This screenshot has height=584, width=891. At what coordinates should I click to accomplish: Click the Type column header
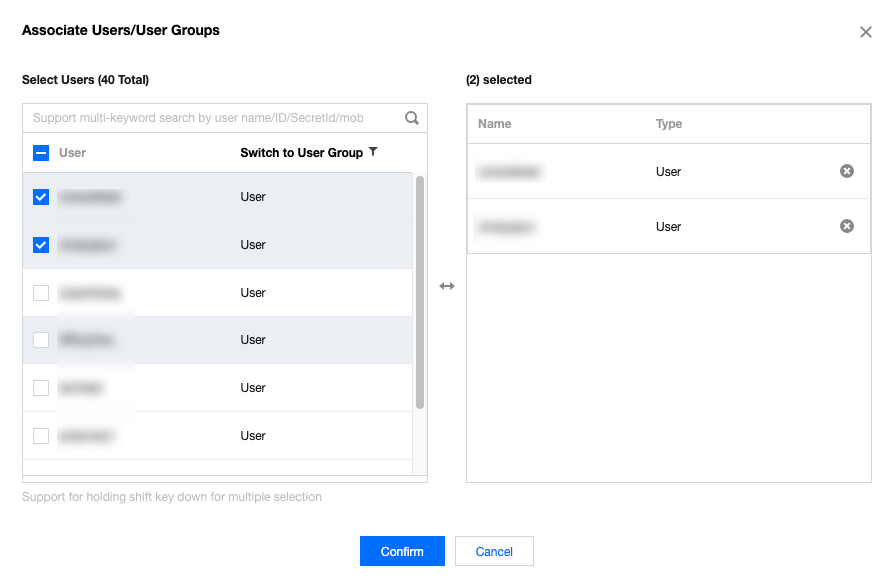(669, 124)
